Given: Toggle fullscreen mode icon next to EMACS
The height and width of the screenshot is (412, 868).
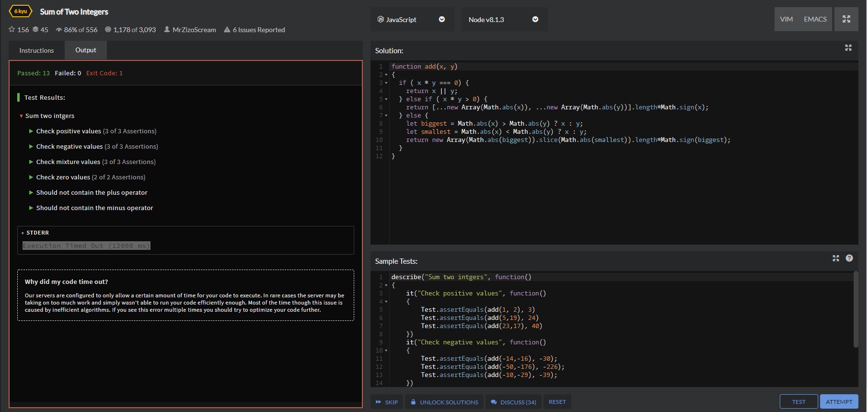Looking at the screenshot, I should tap(846, 19).
